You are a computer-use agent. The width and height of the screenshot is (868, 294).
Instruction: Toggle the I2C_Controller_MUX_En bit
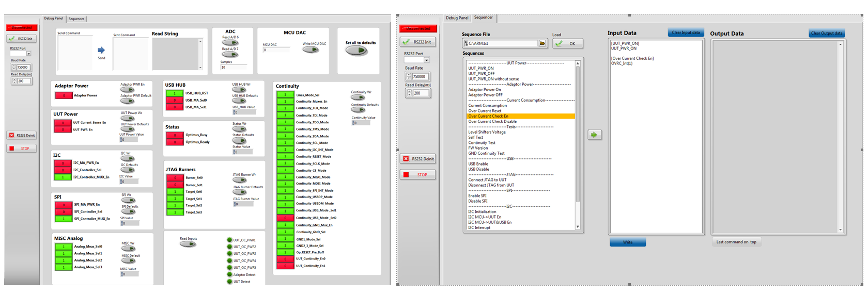click(x=63, y=177)
